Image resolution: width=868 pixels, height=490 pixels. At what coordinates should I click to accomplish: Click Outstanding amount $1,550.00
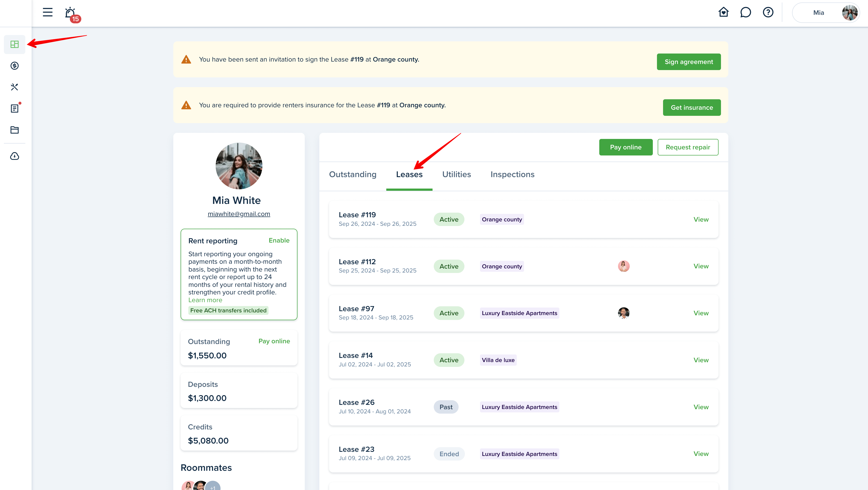(207, 356)
